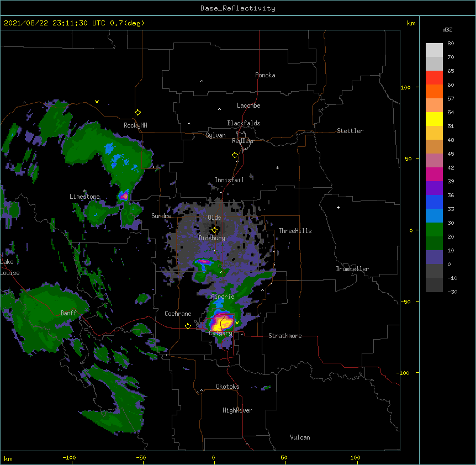Click the Strathmore town label
The height and width of the screenshot is (465, 476).
(285, 336)
